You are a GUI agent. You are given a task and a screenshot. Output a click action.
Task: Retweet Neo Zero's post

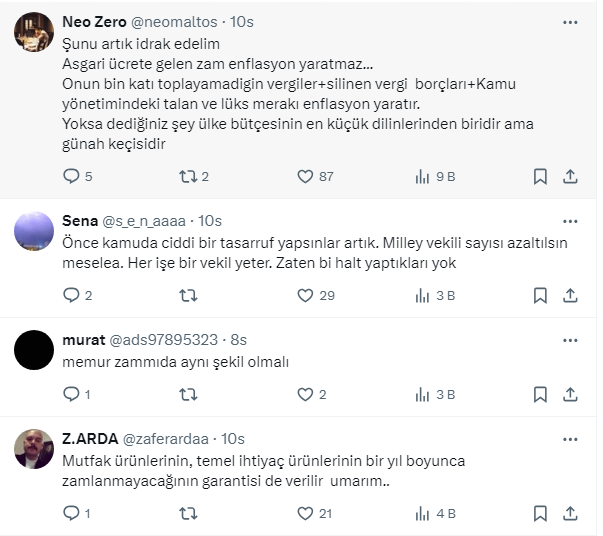[187, 176]
